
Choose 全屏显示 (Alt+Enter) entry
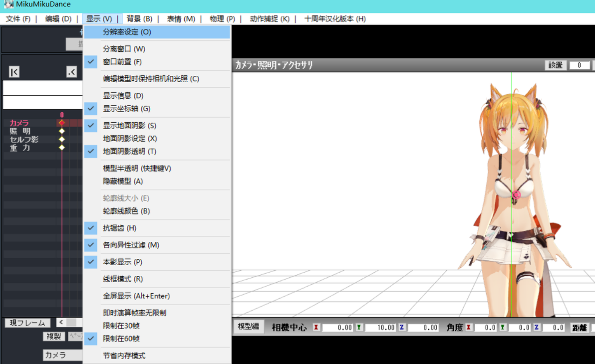coord(157,296)
